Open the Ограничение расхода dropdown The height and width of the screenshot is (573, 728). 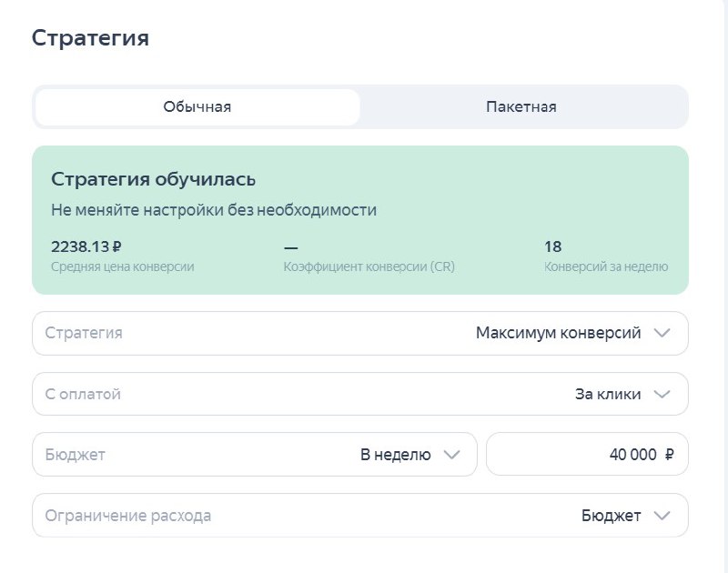click(x=128, y=516)
